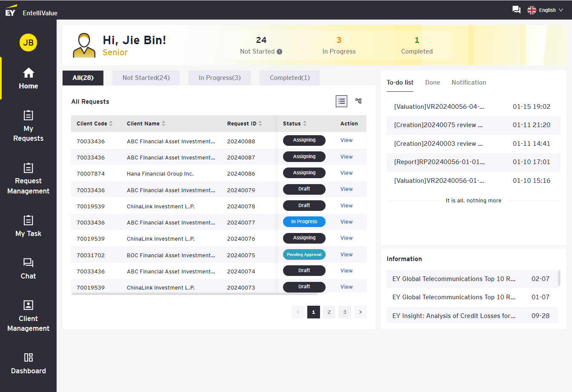View request 20240074
Image resolution: width=572 pixels, height=392 pixels.
[x=346, y=271]
